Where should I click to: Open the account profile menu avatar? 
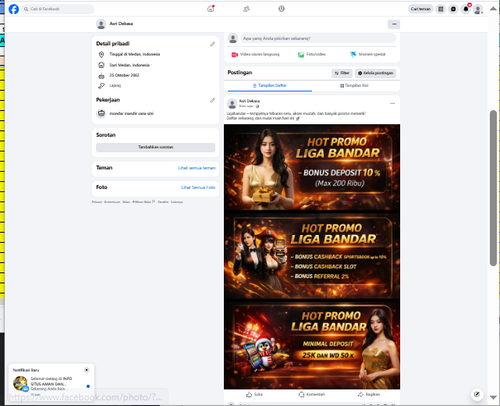[478, 9]
